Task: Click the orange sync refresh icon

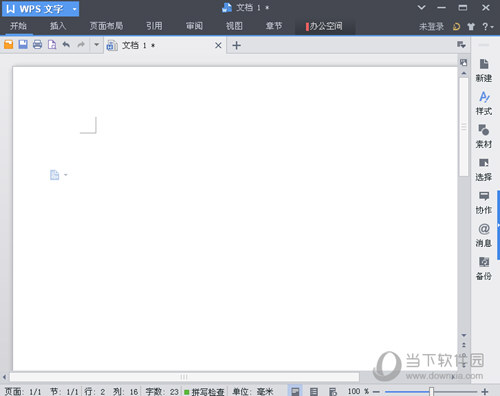Action: point(456,27)
